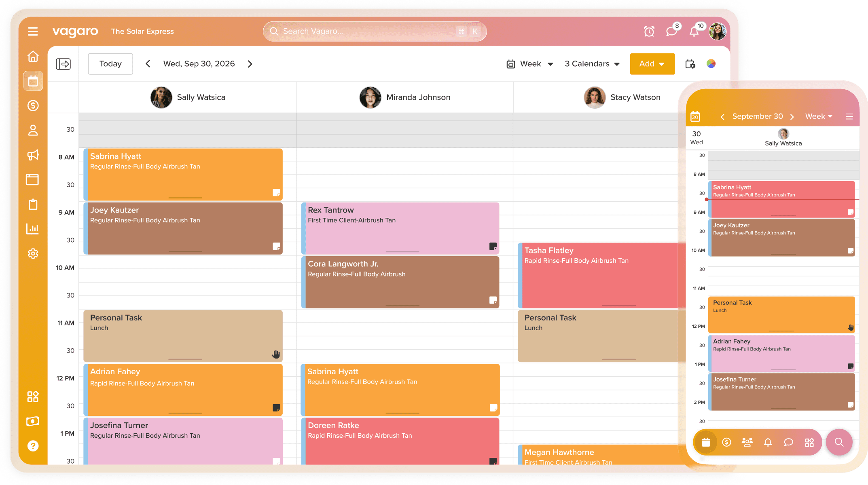
Task: Select calendar tab in mobile bottom bar
Action: point(706,442)
